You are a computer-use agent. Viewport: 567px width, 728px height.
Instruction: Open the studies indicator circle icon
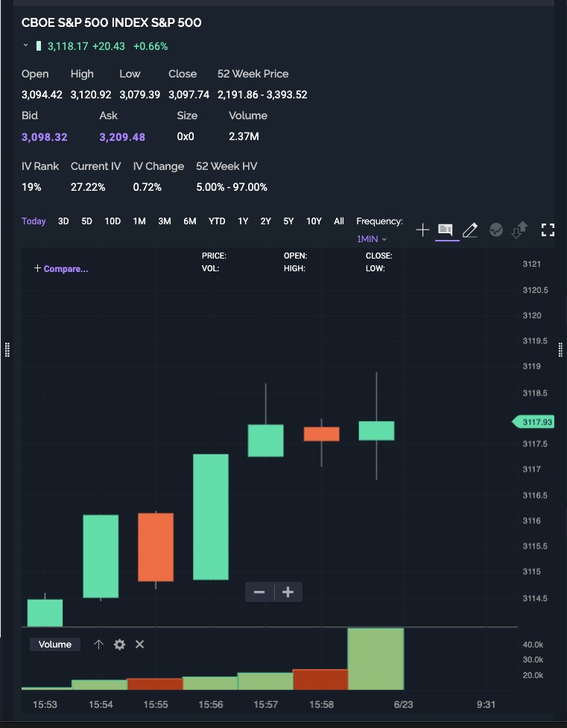[496, 230]
